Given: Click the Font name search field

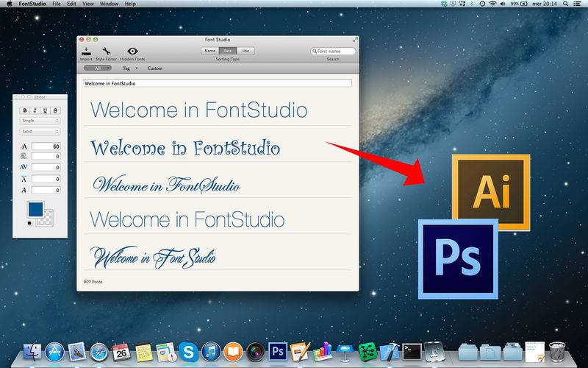Looking at the screenshot, I should click(x=333, y=51).
